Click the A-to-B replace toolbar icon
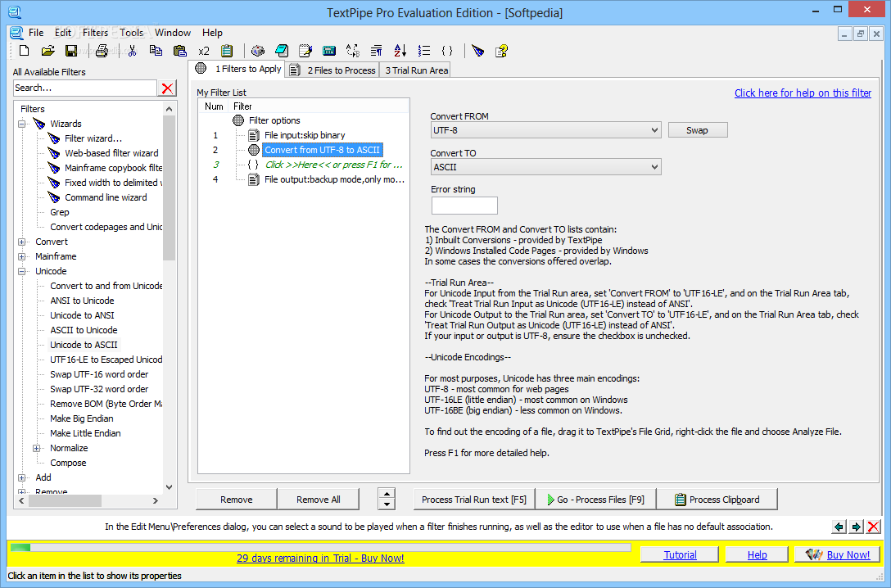The image size is (891, 588). click(352, 51)
